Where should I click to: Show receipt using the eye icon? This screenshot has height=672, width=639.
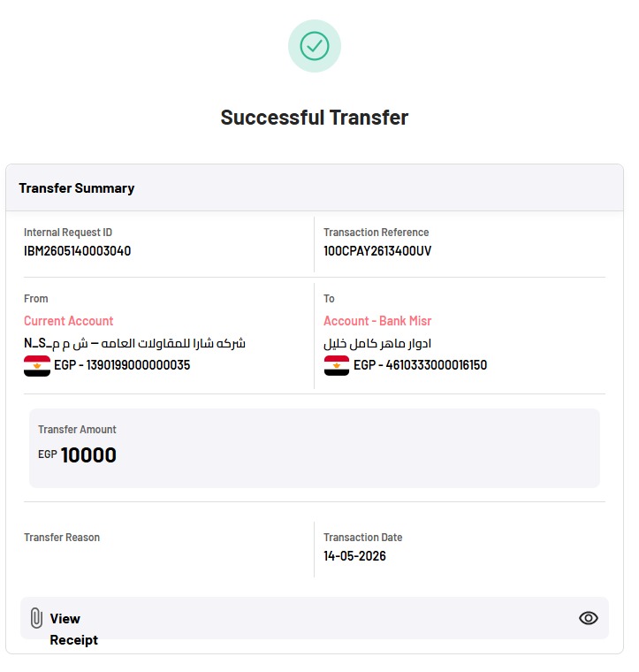point(589,618)
